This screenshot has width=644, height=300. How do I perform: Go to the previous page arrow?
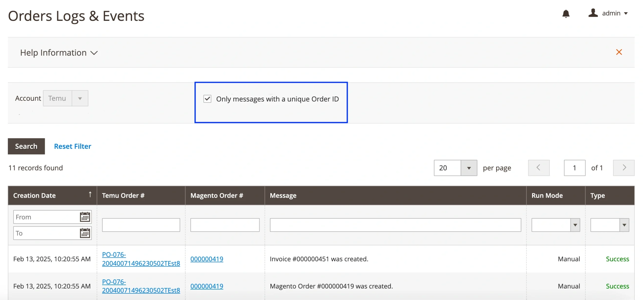coord(539,168)
